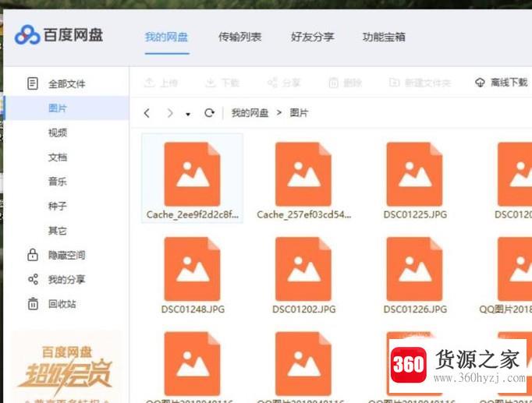Select the 种子 category
The height and width of the screenshot is (403, 532).
pos(58,206)
